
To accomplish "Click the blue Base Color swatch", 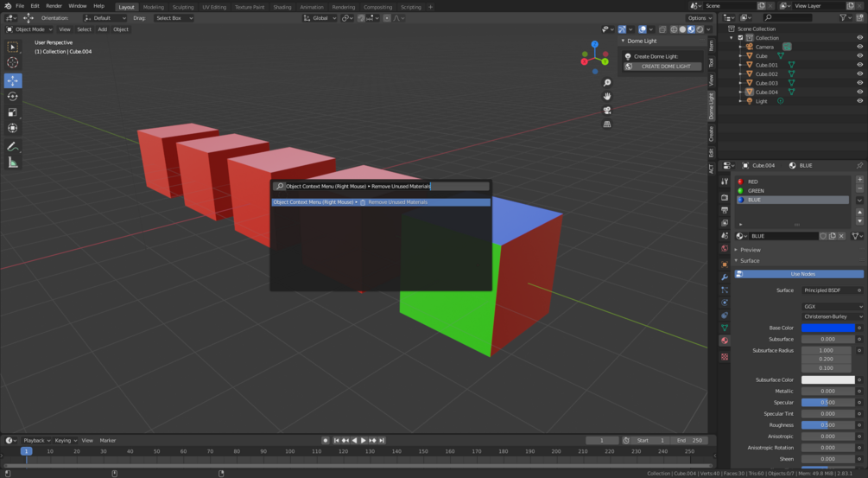I will [x=828, y=328].
